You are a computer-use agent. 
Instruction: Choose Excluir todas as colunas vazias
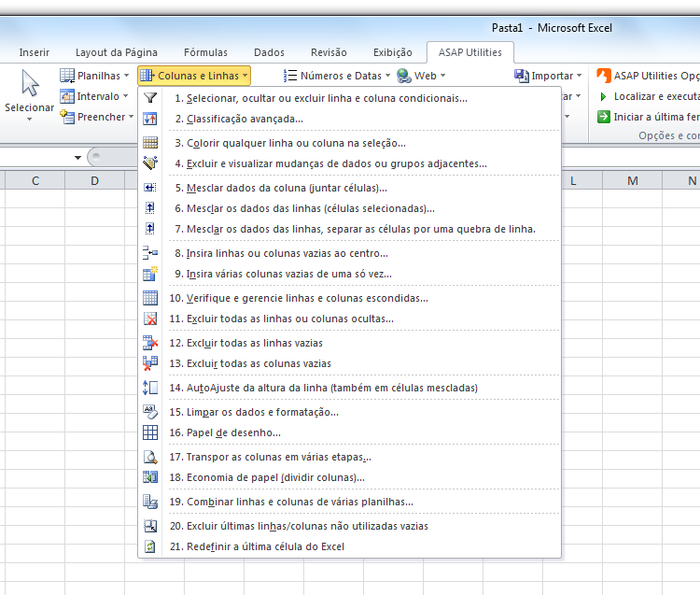point(350,363)
